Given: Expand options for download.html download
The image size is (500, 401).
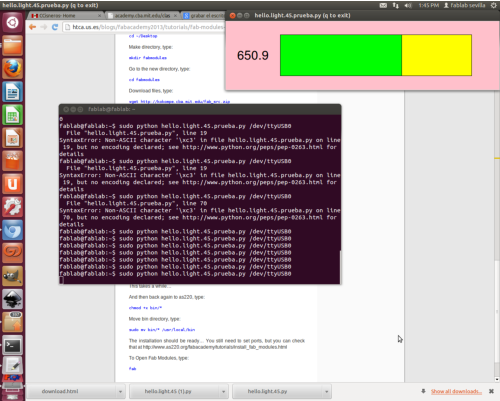Looking at the screenshot, I should 120,391.
